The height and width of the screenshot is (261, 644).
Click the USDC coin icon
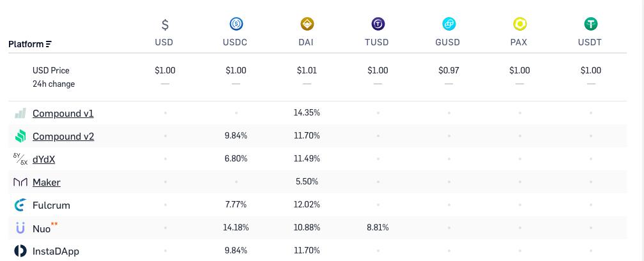coord(236,24)
